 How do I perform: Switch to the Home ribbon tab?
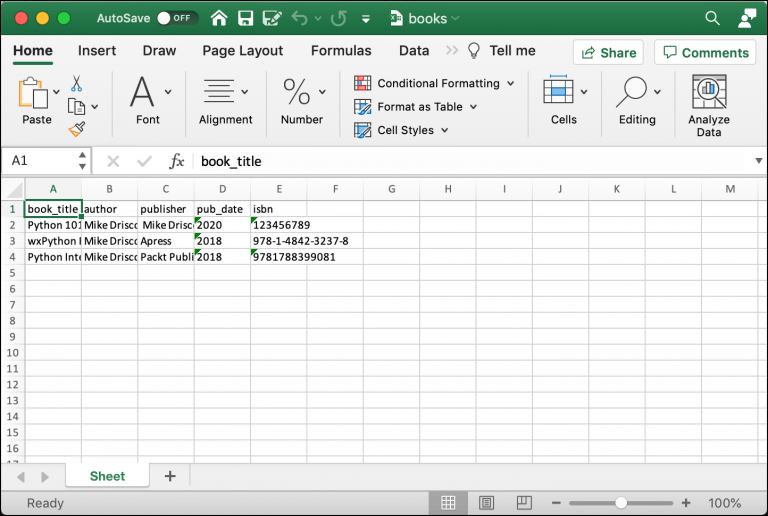pos(33,50)
